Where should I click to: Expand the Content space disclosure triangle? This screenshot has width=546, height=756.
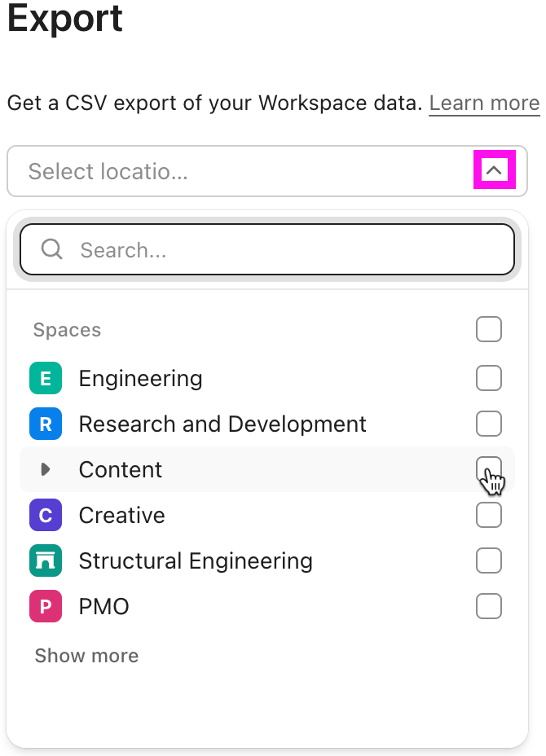coord(46,469)
